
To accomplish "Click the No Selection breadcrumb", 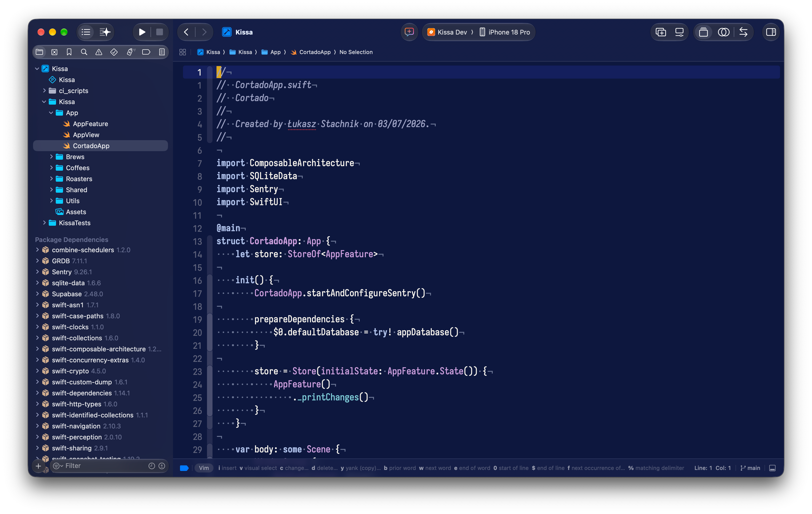I will click(356, 52).
